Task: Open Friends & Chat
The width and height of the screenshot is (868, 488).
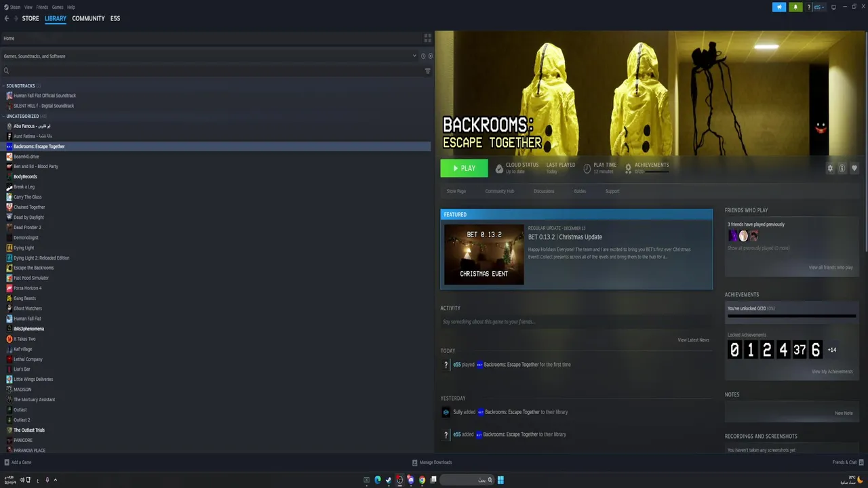Action: tap(848, 462)
